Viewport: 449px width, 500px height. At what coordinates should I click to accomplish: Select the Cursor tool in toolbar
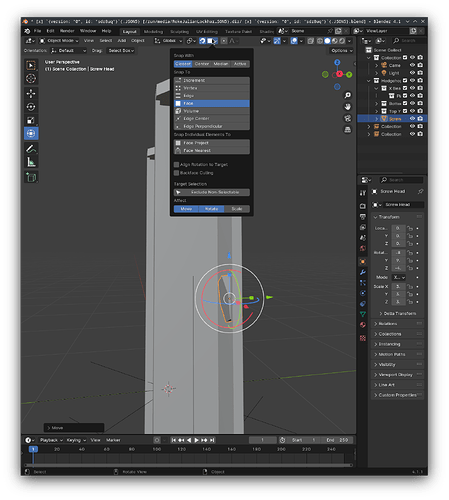coord(31,79)
